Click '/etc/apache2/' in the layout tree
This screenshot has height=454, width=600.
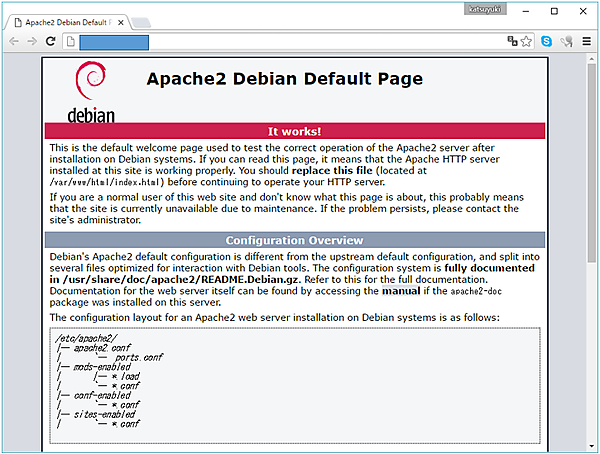coord(86,338)
